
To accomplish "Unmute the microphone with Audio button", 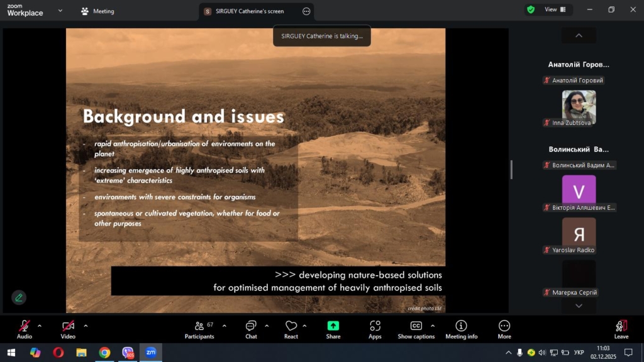I will [25, 329].
